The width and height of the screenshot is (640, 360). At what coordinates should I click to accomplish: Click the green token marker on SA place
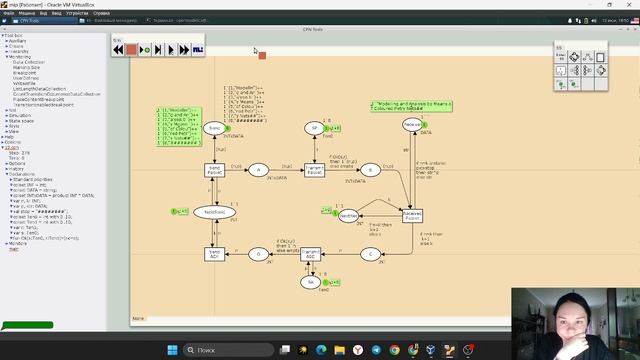pyautogui.click(x=325, y=282)
